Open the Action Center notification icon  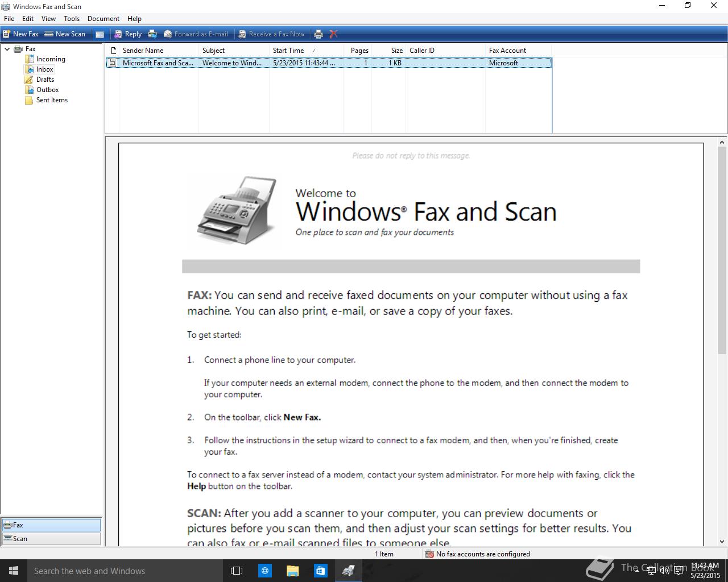[679, 571]
